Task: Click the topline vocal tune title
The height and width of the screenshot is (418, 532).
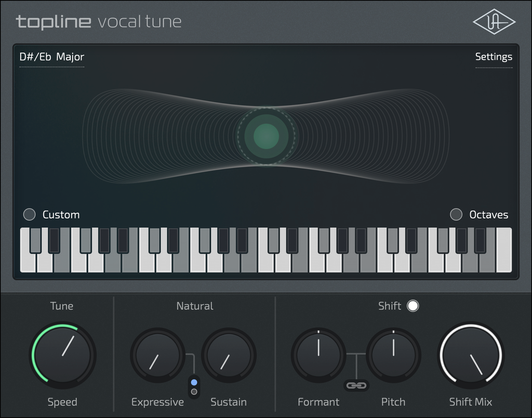Action: click(x=99, y=22)
